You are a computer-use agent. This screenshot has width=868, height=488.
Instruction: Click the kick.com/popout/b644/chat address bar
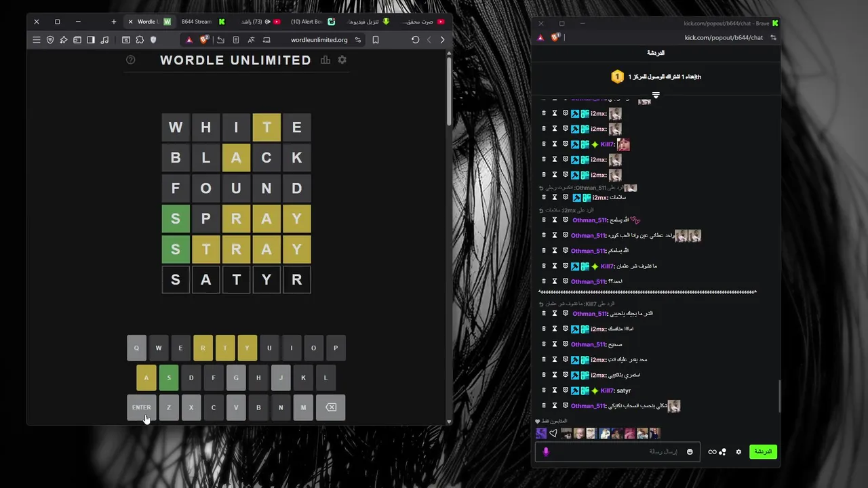tap(724, 38)
